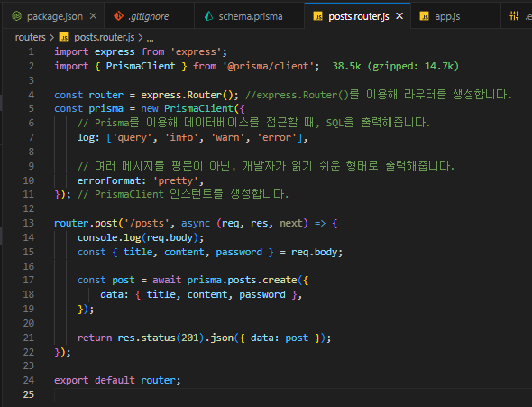This screenshot has height=407, width=532.
Task: Click the express.Router() call on line 4
Action: click(x=187, y=95)
